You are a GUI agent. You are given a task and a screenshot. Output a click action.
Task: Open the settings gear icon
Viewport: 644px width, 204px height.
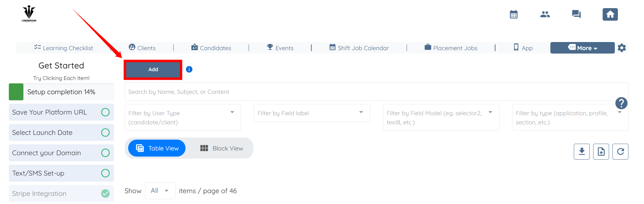tap(622, 48)
